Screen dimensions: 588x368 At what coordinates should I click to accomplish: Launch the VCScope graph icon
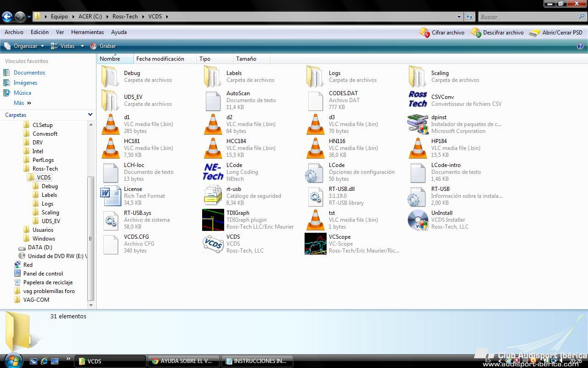point(315,243)
